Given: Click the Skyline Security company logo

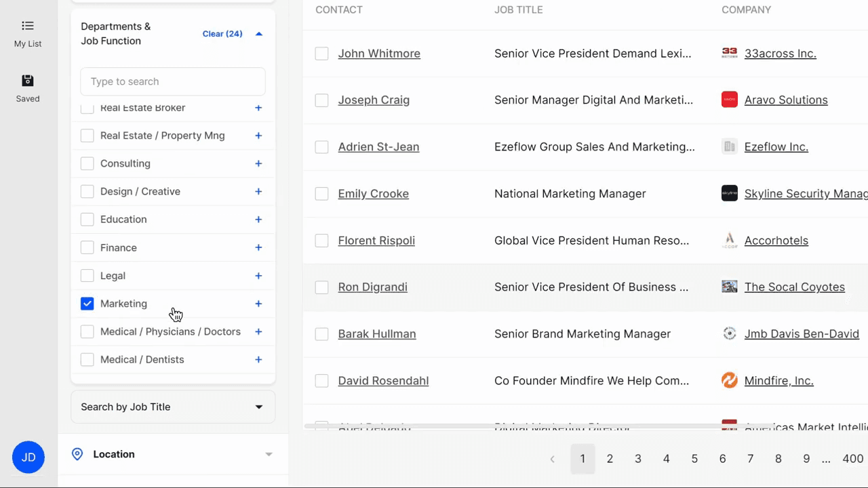Looking at the screenshot, I should click(x=730, y=194).
